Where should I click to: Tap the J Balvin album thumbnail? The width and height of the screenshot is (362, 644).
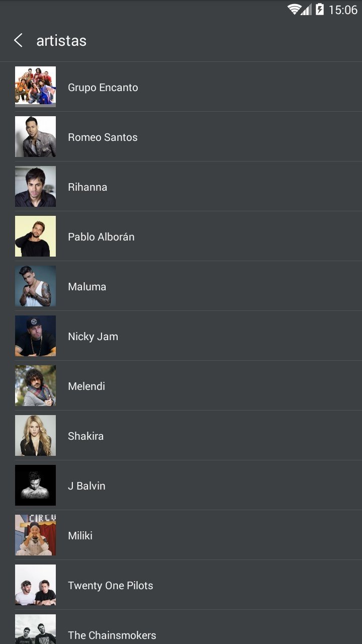35,485
